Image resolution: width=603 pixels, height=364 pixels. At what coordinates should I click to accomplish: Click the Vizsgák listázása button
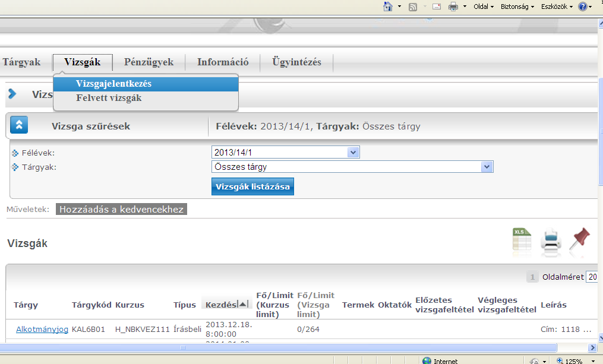coord(252,186)
